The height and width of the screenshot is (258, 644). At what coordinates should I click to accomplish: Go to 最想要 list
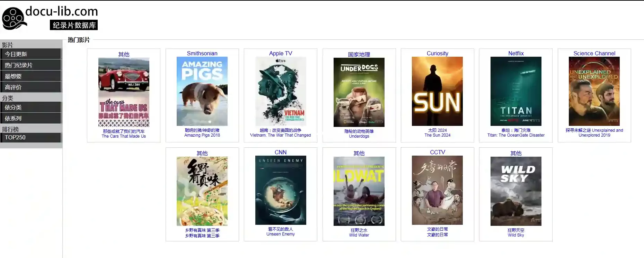coord(30,76)
